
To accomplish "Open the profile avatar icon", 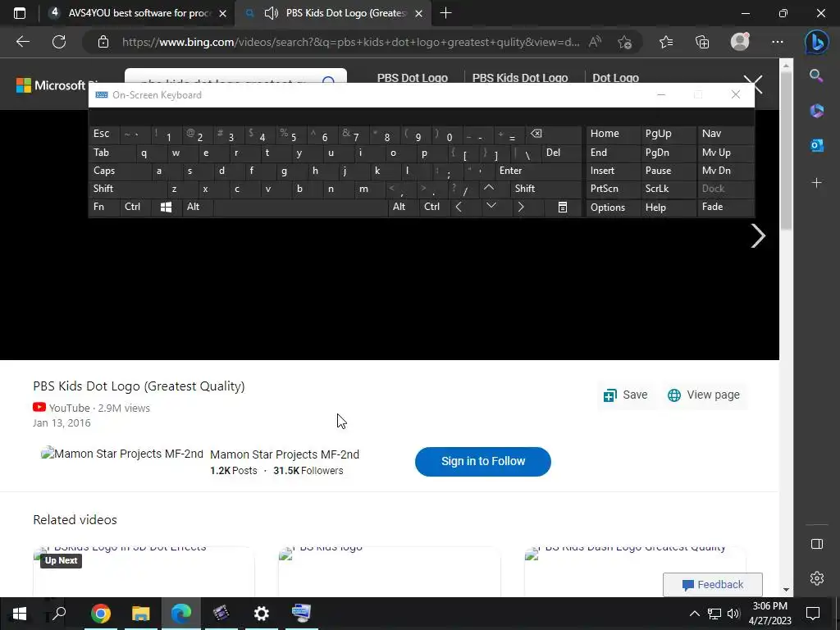I will [x=740, y=42].
